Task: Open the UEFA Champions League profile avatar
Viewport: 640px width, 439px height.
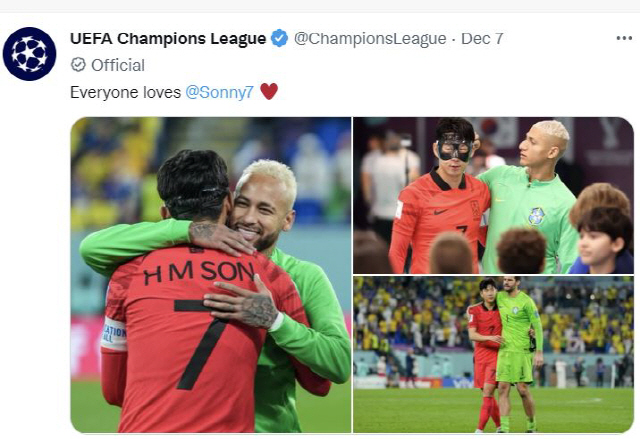Action: (29, 54)
